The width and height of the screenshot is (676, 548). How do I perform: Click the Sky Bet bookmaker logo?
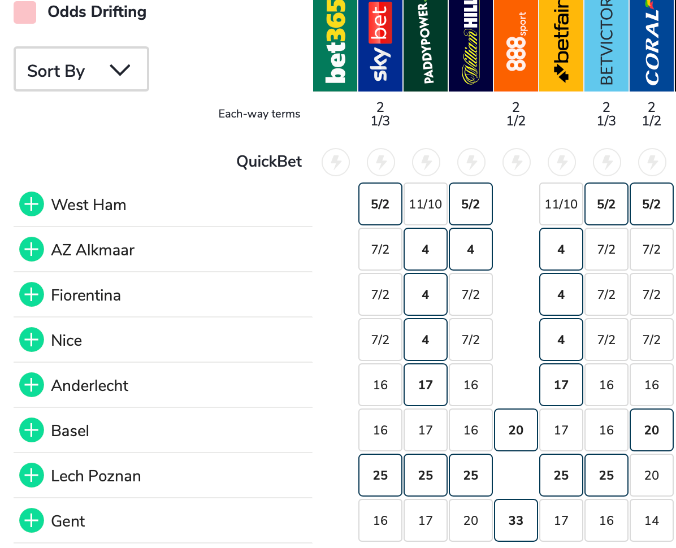tap(380, 46)
